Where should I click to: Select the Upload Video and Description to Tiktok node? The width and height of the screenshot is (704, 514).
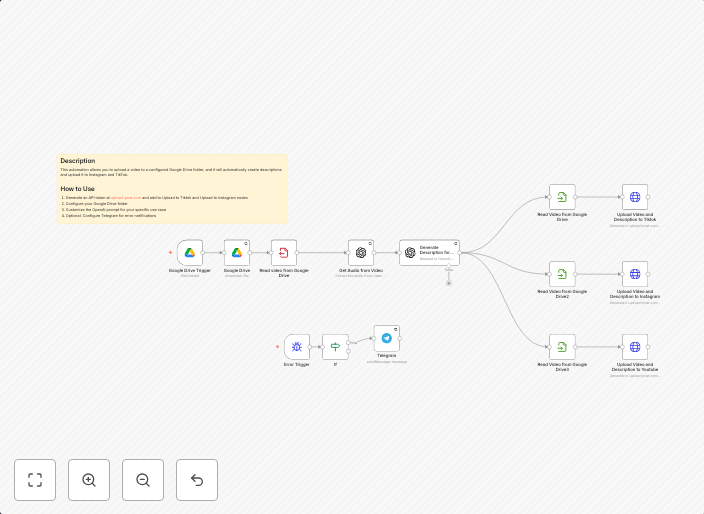pos(635,197)
